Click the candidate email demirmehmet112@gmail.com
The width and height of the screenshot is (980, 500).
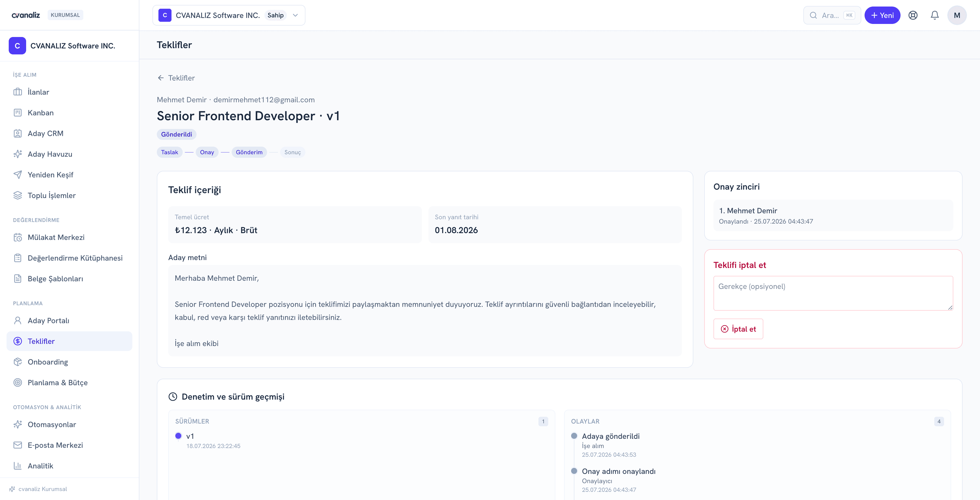264,100
